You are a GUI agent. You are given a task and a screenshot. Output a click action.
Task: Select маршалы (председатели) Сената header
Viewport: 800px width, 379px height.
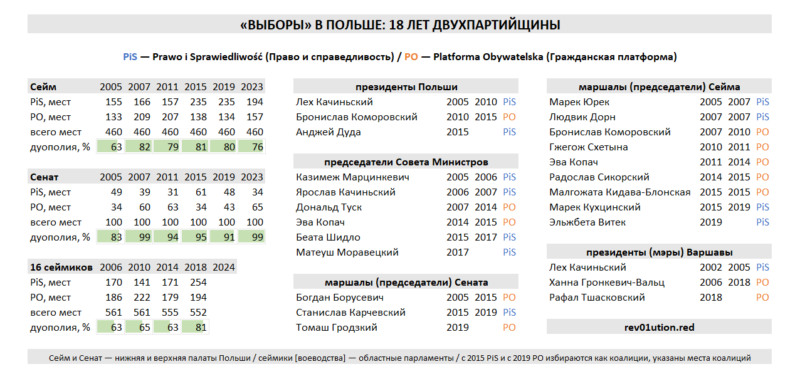point(406,282)
